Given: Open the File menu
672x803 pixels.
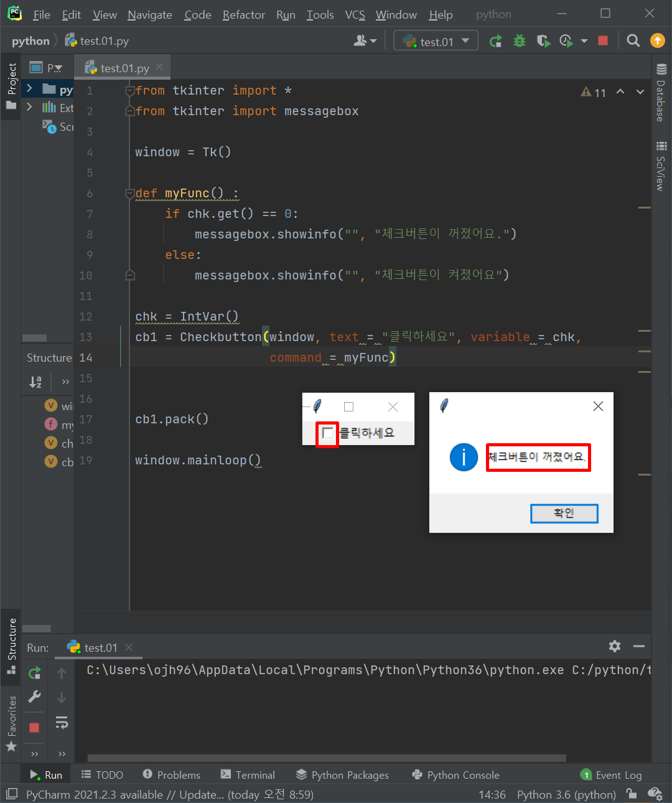Looking at the screenshot, I should [x=42, y=15].
